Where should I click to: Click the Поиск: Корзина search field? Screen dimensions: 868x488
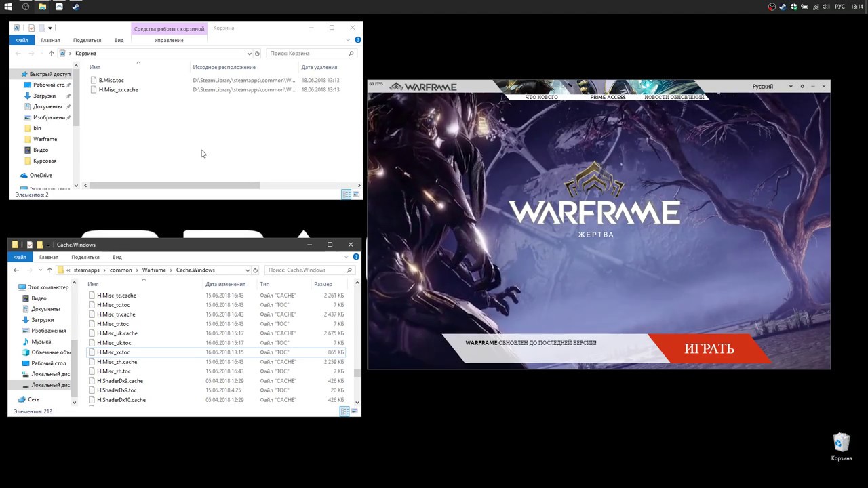[x=311, y=53]
